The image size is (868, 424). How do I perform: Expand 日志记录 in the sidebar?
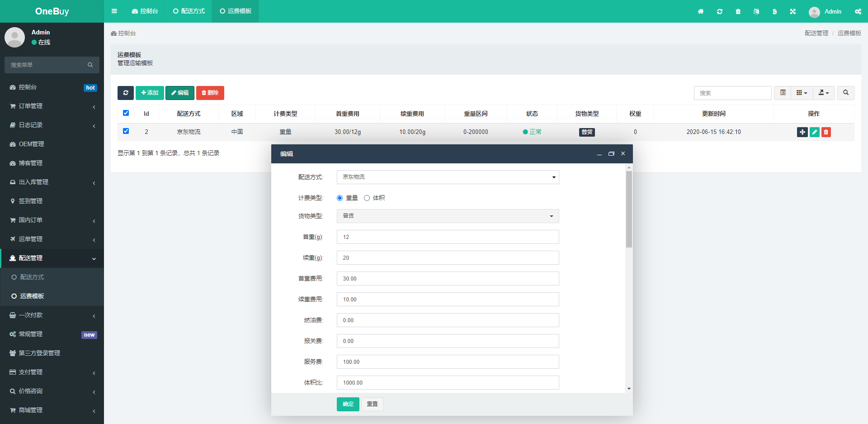point(52,125)
